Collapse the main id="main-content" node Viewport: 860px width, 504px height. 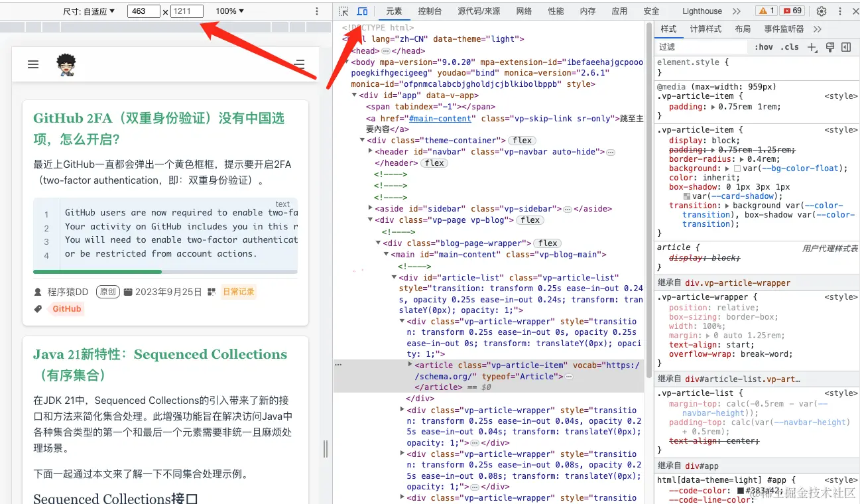tap(386, 255)
